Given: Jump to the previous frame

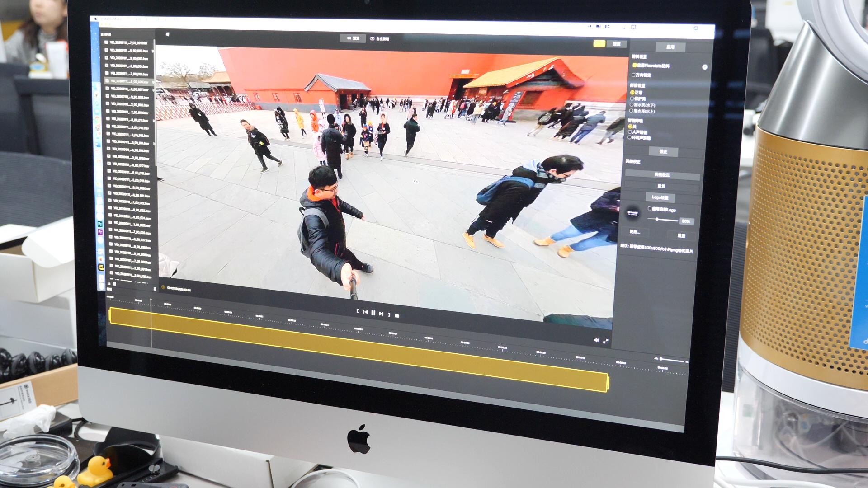Looking at the screenshot, I should [365, 312].
